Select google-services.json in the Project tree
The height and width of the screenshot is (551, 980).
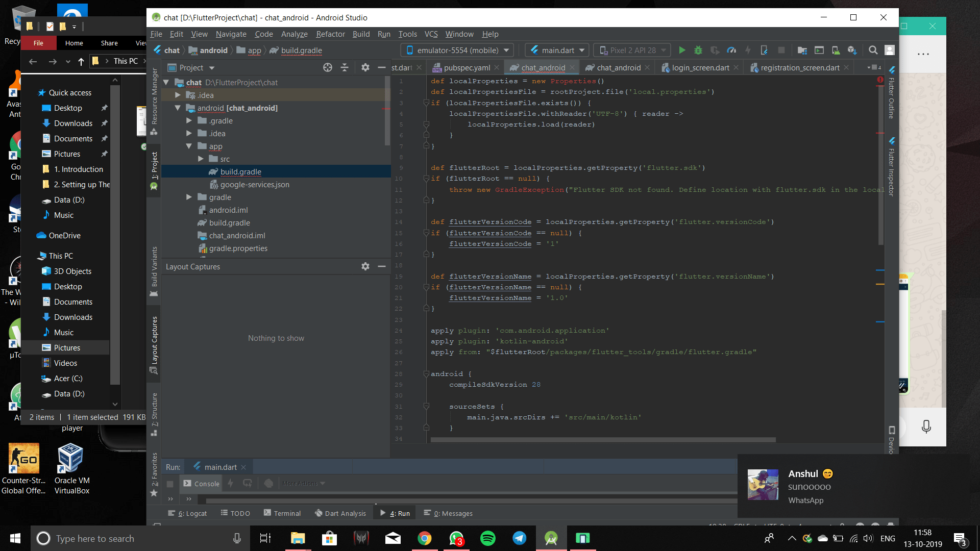click(x=255, y=184)
